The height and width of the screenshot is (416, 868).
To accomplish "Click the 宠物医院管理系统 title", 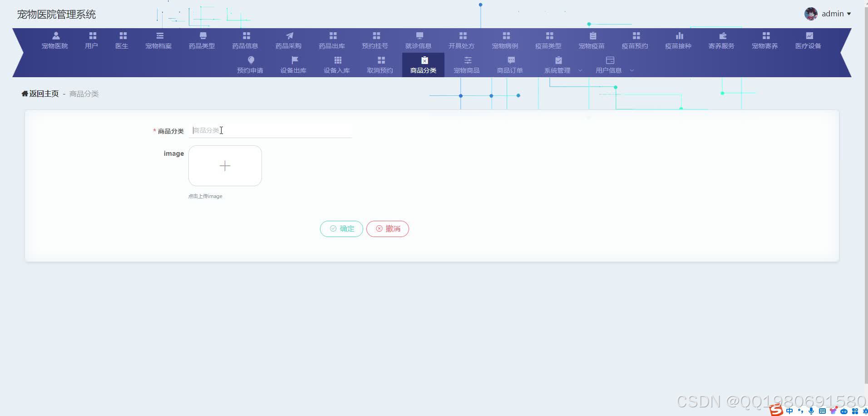I will [56, 14].
